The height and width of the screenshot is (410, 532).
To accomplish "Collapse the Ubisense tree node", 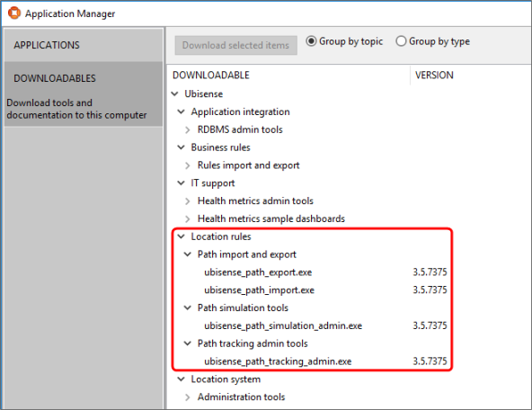I will 174,94.
